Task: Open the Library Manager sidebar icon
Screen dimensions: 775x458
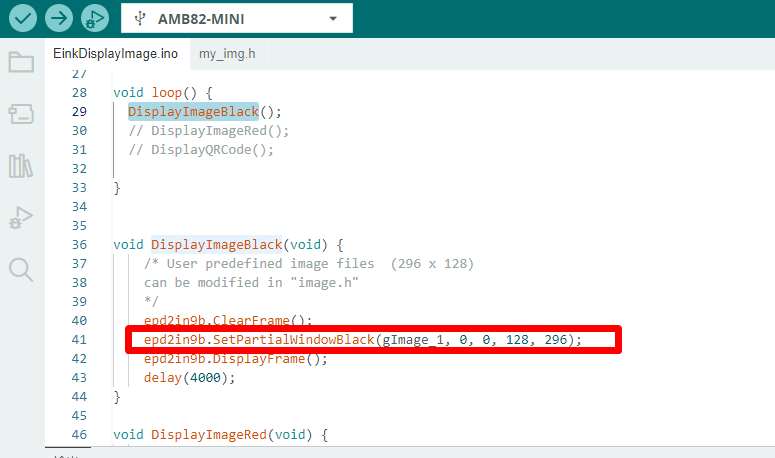Action: coord(21,166)
